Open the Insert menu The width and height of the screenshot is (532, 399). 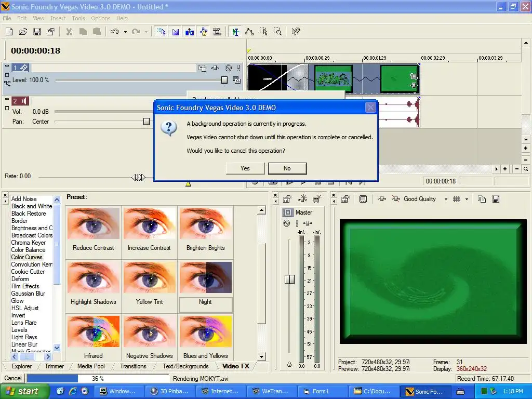click(x=58, y=18)
